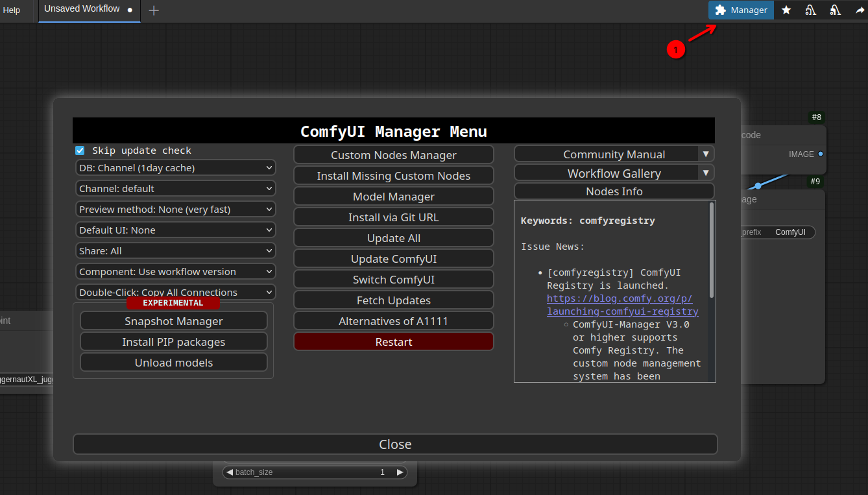Select the Unsaved Workflow tab

(89, 10)
